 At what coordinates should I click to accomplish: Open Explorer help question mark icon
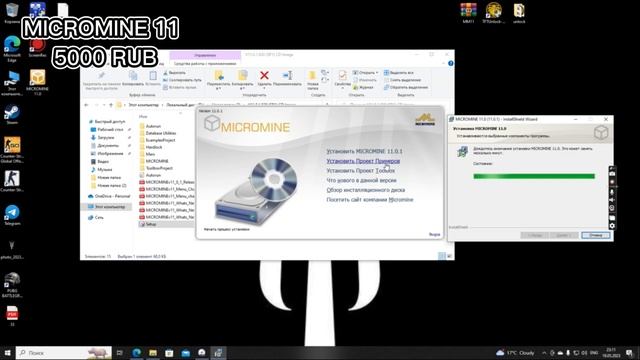(451, 63)
